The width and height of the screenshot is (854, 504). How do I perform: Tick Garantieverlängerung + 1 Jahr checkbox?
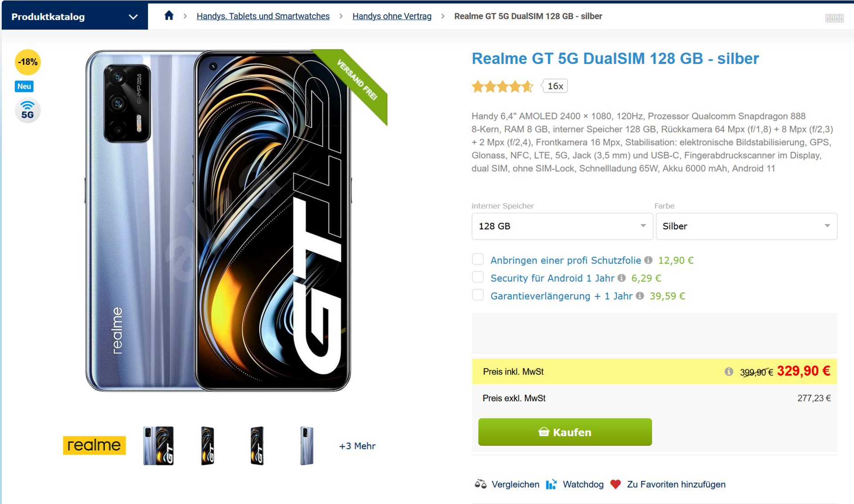coord(478,295)
